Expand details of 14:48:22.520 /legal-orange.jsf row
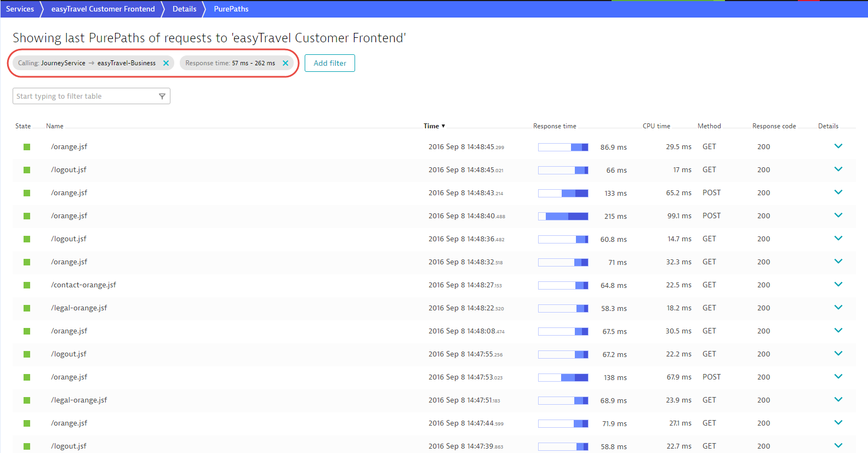The image size is (868, 453). point(838,308)
